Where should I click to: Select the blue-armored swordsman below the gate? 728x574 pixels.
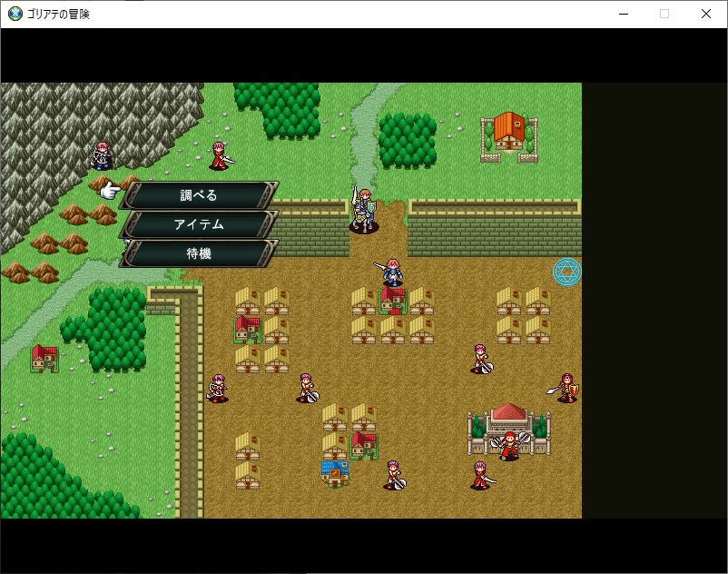tap(391, 272)
